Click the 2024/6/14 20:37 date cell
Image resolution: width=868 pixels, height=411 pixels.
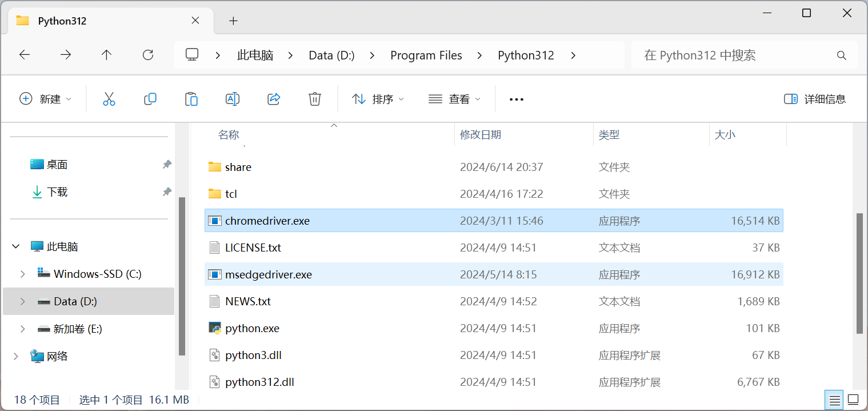pos(501,167)
